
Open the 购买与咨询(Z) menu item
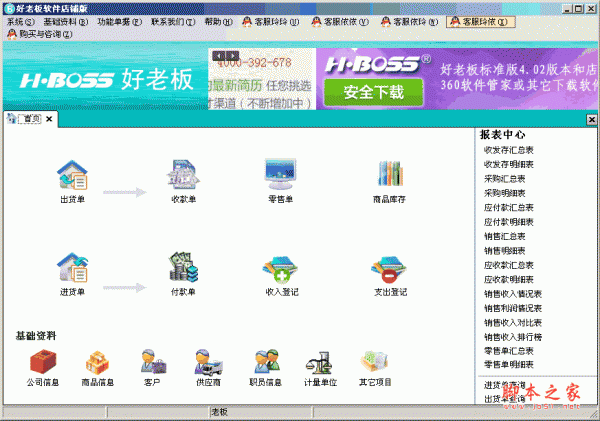click(x=40, y=34)
